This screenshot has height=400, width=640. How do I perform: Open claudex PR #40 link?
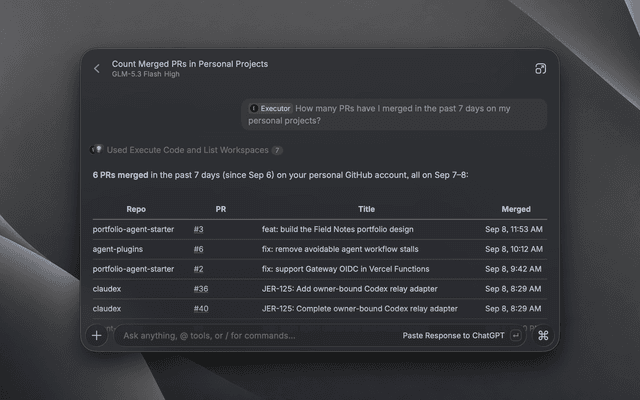point(201,309)
